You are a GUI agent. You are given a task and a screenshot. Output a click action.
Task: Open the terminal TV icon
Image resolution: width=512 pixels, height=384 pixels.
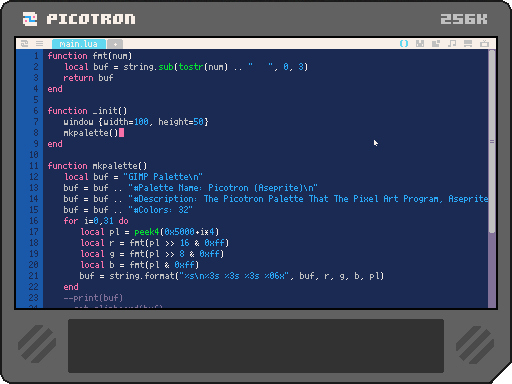click(x=484, y=43)
